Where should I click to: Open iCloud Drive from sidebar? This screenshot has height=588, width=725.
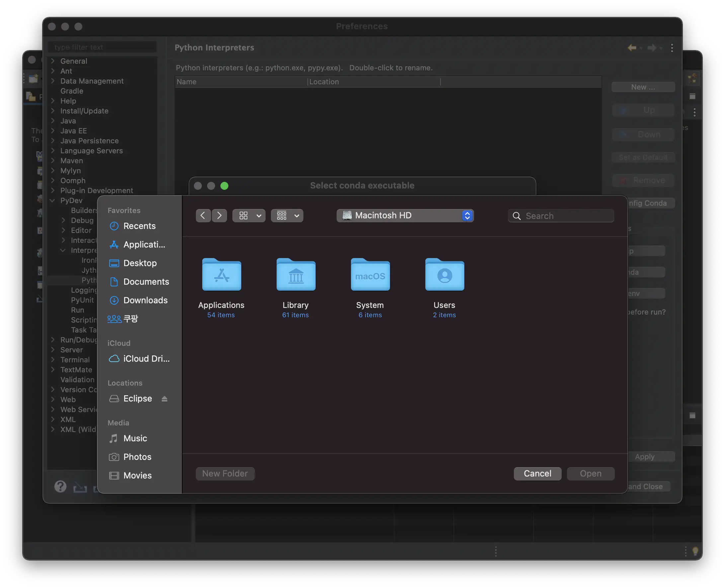coord(146,359)
